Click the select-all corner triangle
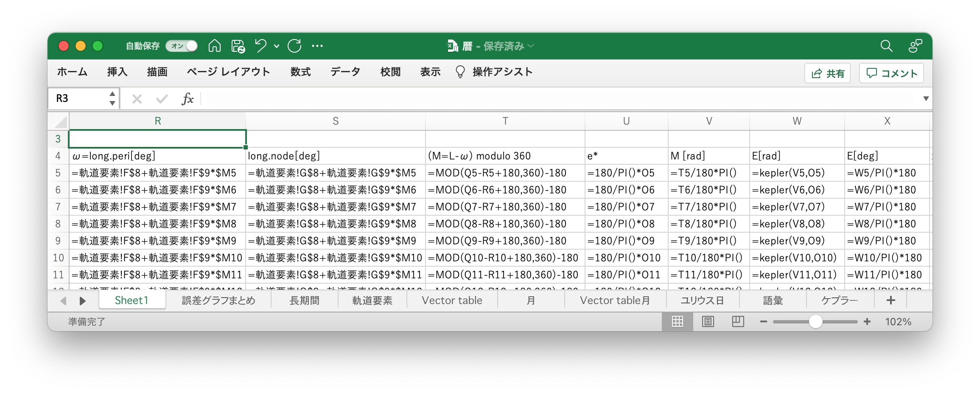 coord(61,122)
